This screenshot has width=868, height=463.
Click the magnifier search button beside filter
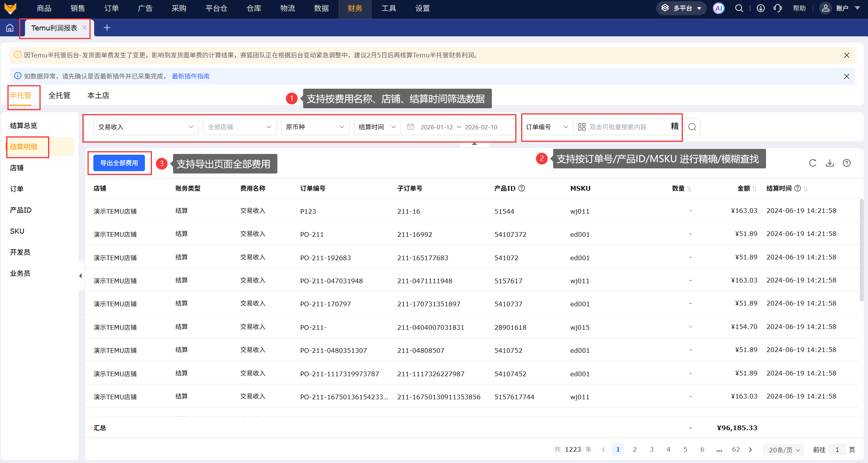coord(692,127)
